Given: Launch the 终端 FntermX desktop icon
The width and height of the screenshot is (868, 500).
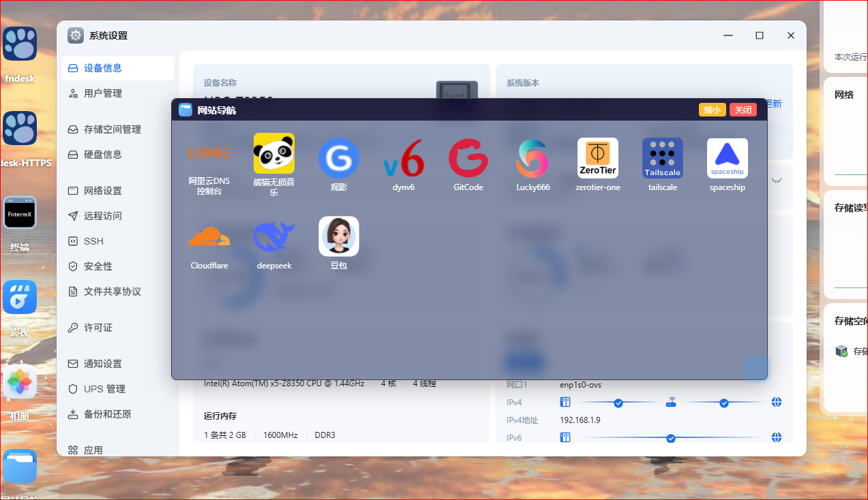Looking at the screenshot, I should [20, 213].
